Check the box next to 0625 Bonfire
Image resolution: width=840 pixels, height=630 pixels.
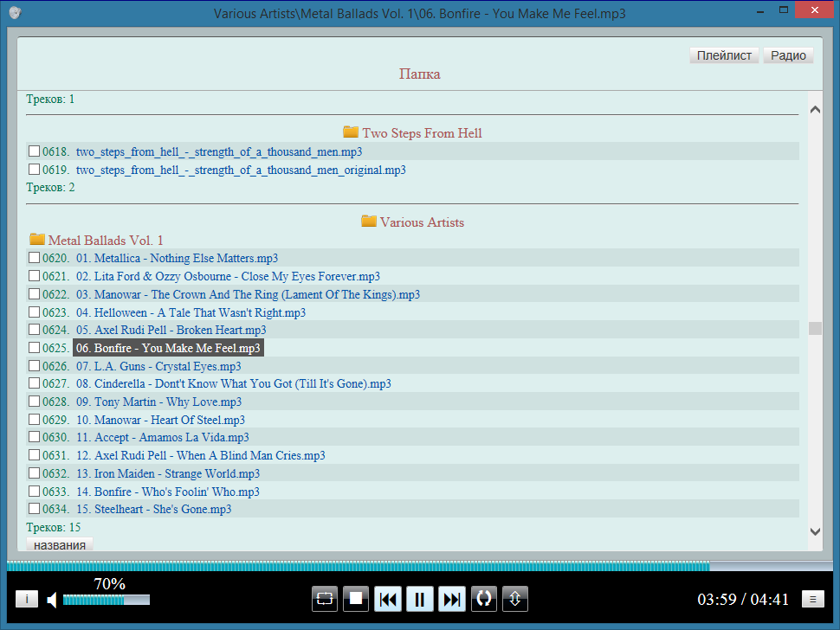coord(34,347)
